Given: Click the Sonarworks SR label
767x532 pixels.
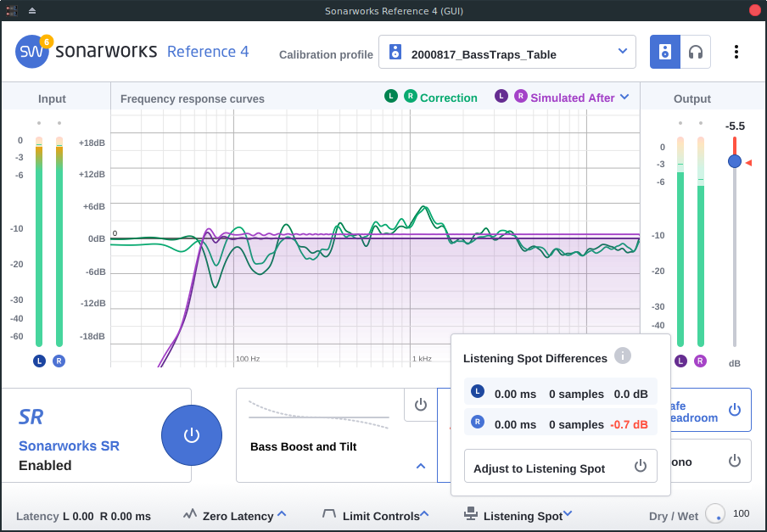Looking at the screenshot, I should pyautogui.click(x=69, y=446).
